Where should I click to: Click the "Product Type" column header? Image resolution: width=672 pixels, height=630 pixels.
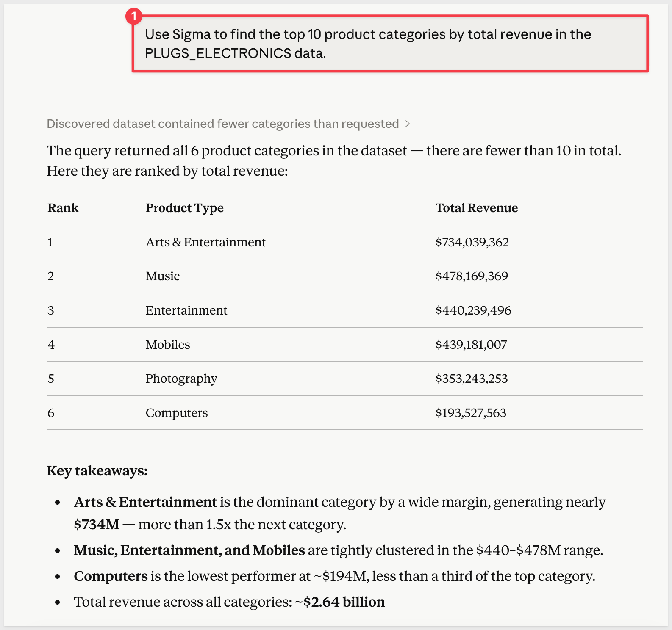184,208
